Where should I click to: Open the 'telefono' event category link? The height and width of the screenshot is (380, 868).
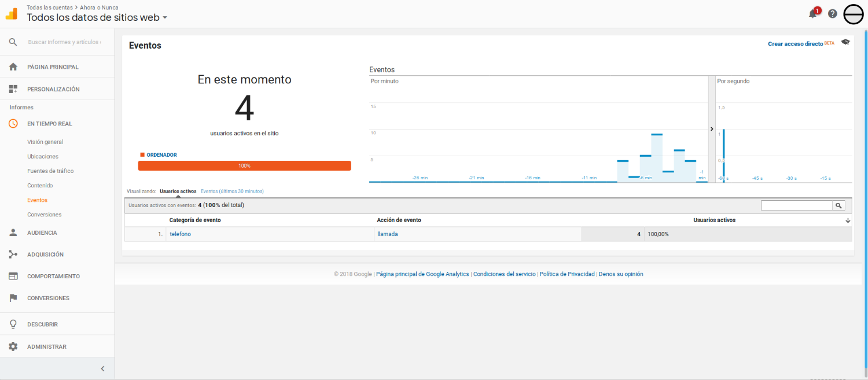(180, 234)
